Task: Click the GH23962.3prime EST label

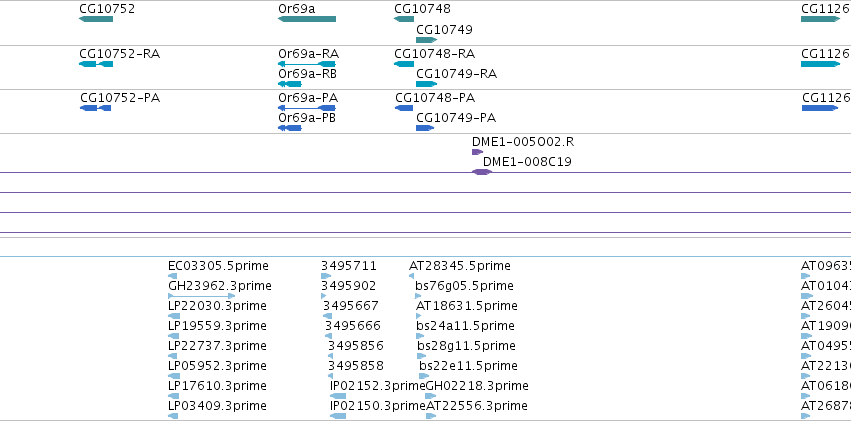Action: 220,286
